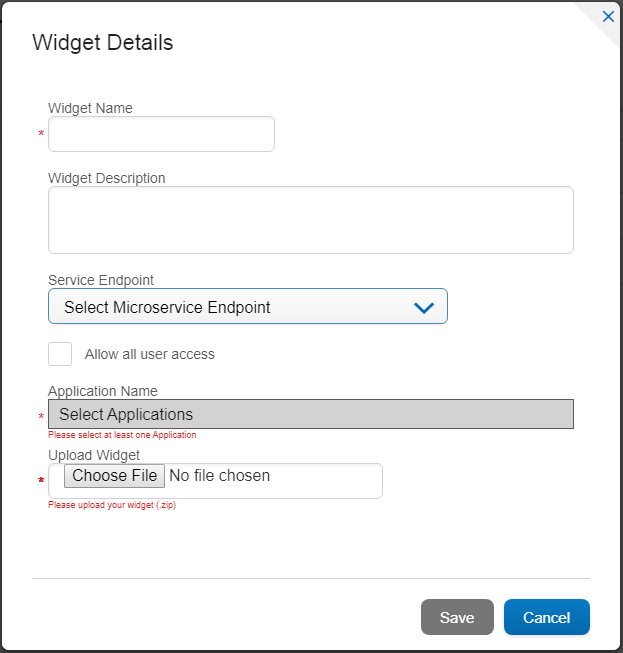
Task: Click the 'No file chosen' text
Action: 219,476
